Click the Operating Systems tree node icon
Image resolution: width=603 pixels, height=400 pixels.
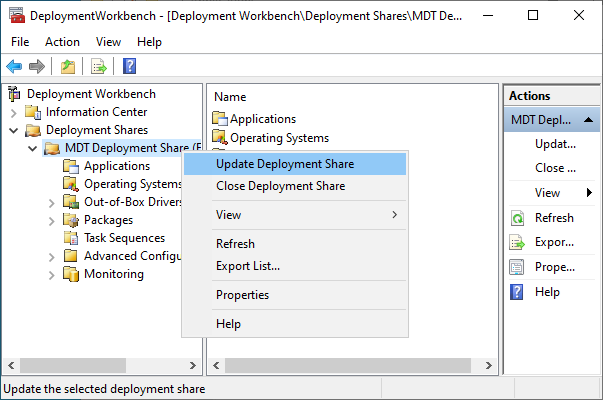[71, 184]
